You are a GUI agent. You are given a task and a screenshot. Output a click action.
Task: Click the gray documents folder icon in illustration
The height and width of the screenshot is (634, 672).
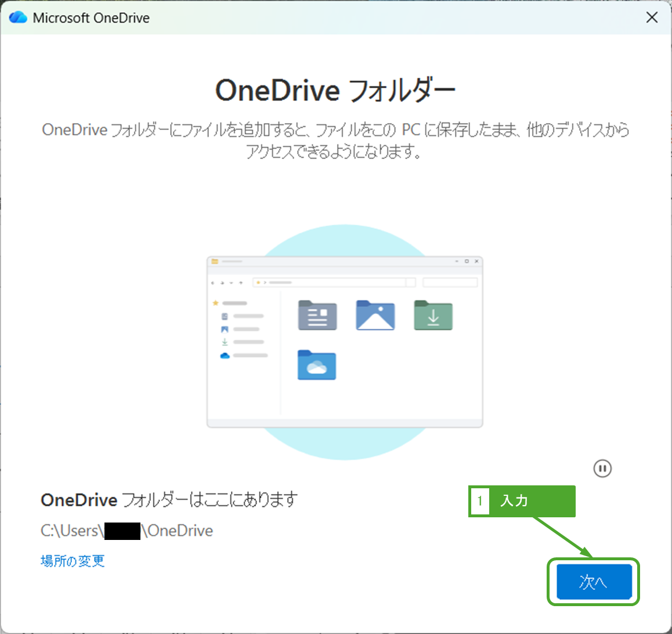click(317, 315)
